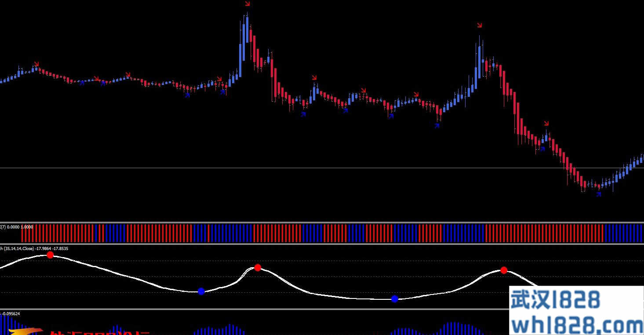Click the red arrow above the second-highest price spike
Image resolution: width=644 pixels, height=335 pixels.
pyautogui.click(x=479, y=26)
